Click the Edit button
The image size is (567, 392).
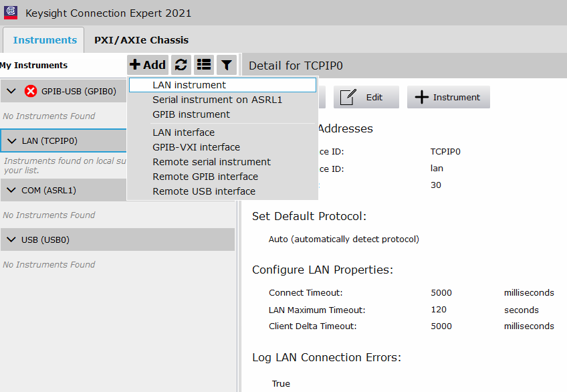(x=366, y=97)
